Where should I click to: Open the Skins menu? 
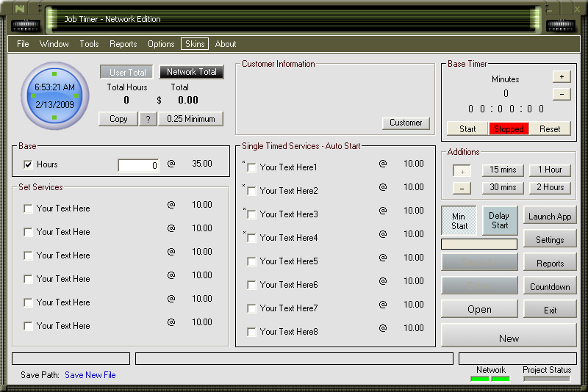[195, 44]
